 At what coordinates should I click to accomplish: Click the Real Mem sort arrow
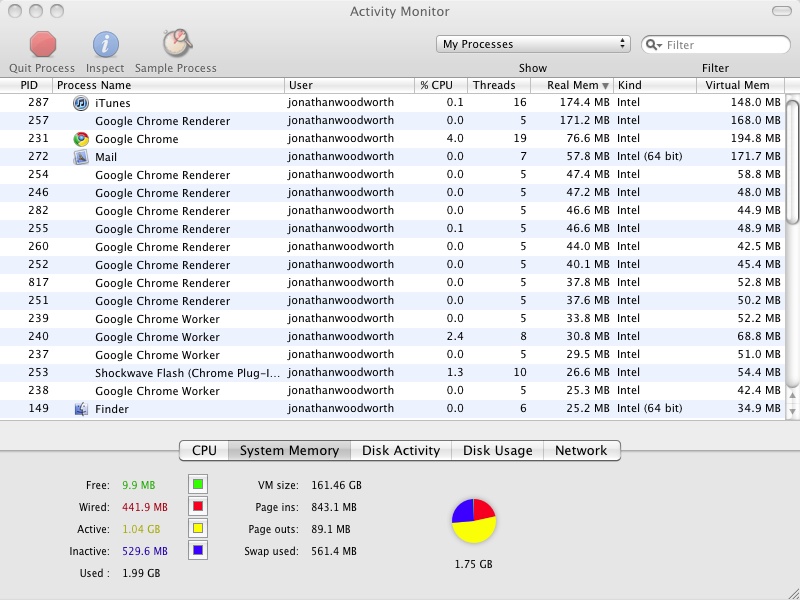[605, 86]
